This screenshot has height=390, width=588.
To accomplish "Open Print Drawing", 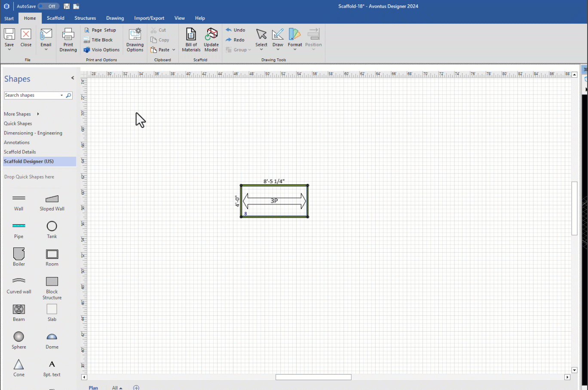I will click(x=67, y=39).
